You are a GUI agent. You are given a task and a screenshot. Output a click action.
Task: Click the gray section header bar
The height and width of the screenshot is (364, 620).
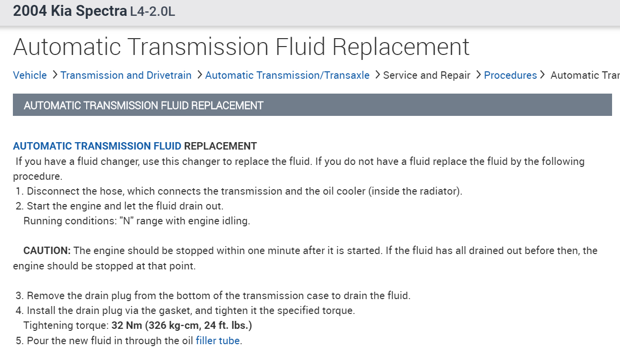pos(312,105)
